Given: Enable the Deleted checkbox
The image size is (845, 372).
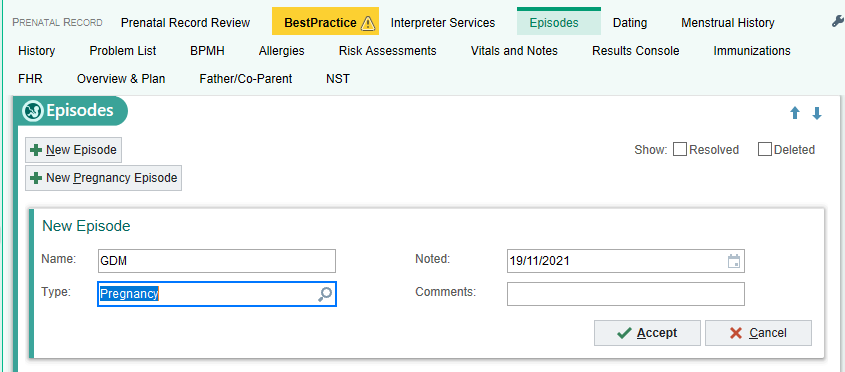Looking at the screenshot, I should 765,149.
